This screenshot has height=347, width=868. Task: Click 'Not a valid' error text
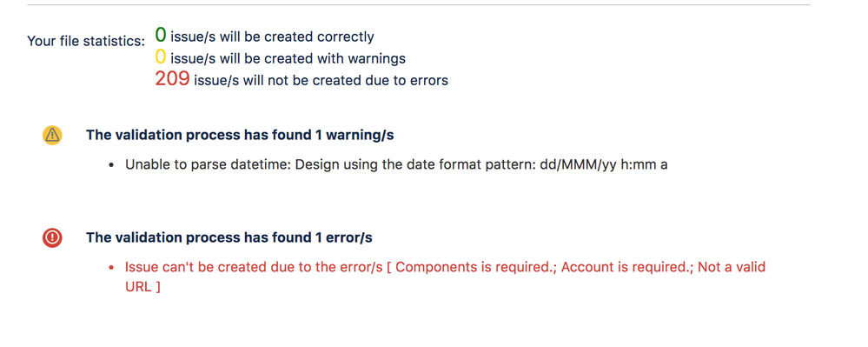tap(732, 267)
